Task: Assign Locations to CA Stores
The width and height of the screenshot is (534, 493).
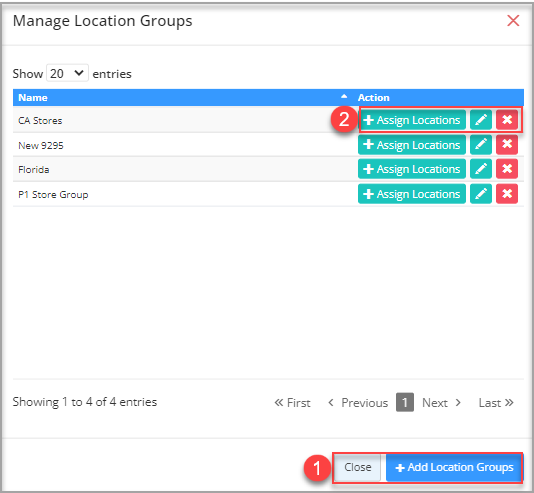Action: pos(411,120)
